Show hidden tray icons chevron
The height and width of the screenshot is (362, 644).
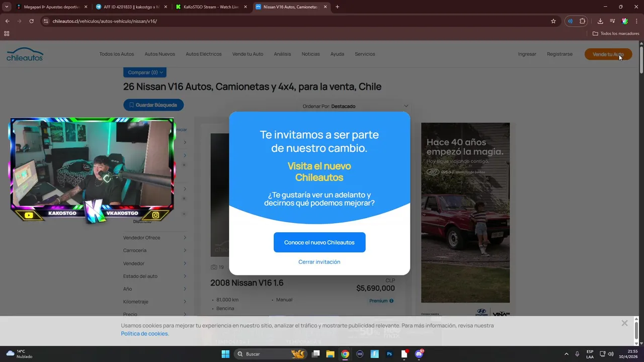[567, 354]
